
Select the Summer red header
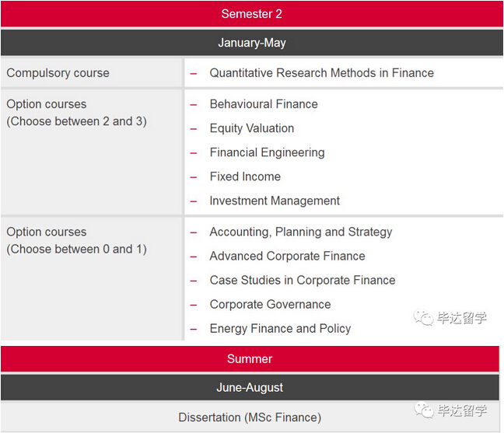(x=250, y=359)
